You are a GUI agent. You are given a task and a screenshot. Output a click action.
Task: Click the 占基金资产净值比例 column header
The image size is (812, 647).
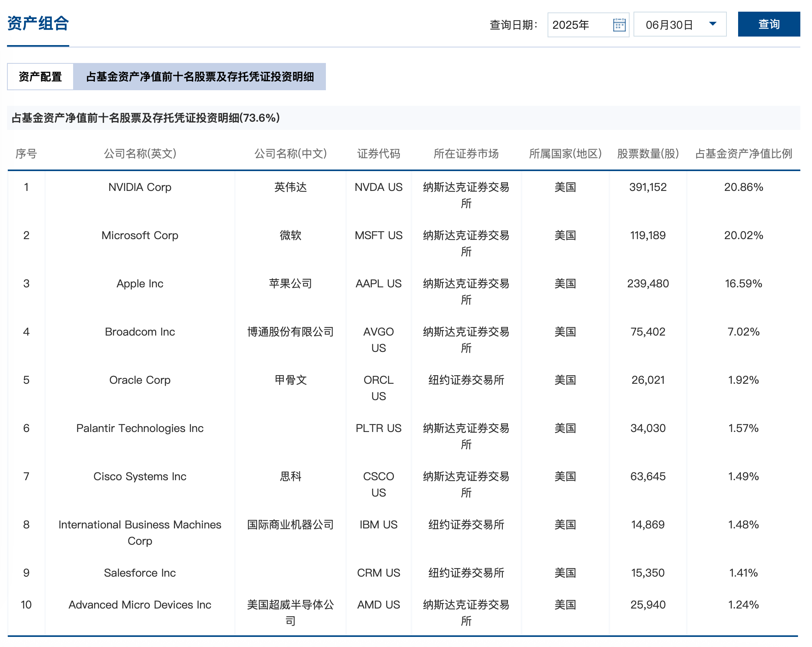point(743,154)
